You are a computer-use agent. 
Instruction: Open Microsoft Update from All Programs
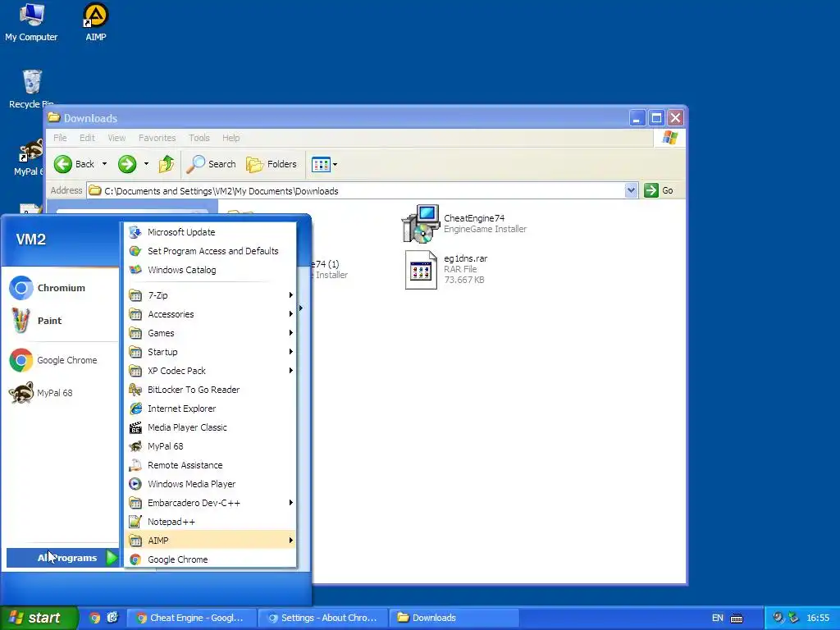pos(210,232)
